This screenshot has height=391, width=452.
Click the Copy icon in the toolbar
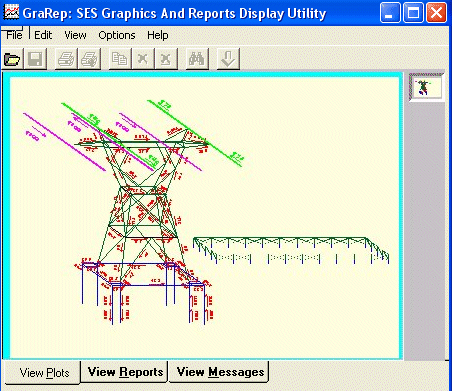[x=120, y=59]
